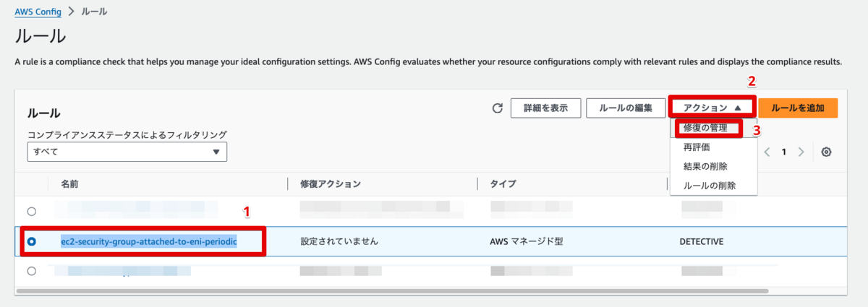The image size is (868, 307).
Task: Select the ec2-security-group-attached-to-eni-periodic radio button
Action: point(31,241)
